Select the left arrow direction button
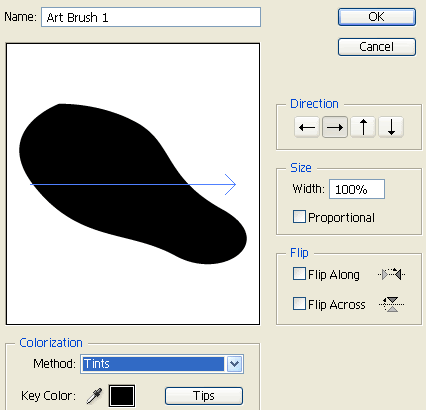426x410 pixels. point(307,127)
